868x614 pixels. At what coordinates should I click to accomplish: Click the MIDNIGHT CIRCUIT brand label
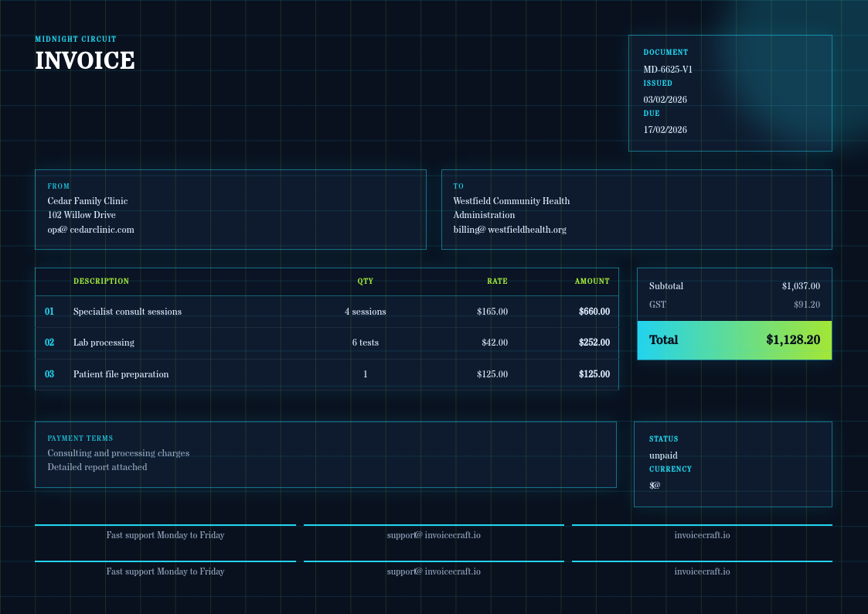[x=76, y=39]
